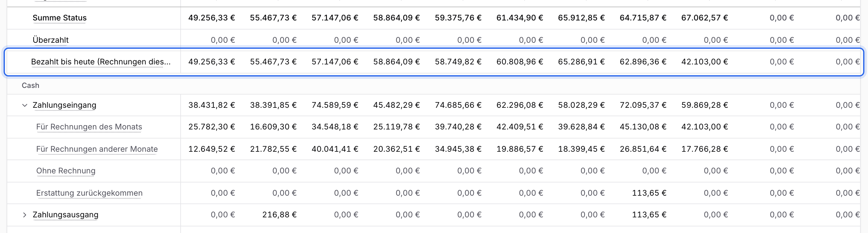Viewport: 868px width, 233px height.
Task: Click Bezahlt bis heute value 42.103,00 €
Action: pos(705,62)
